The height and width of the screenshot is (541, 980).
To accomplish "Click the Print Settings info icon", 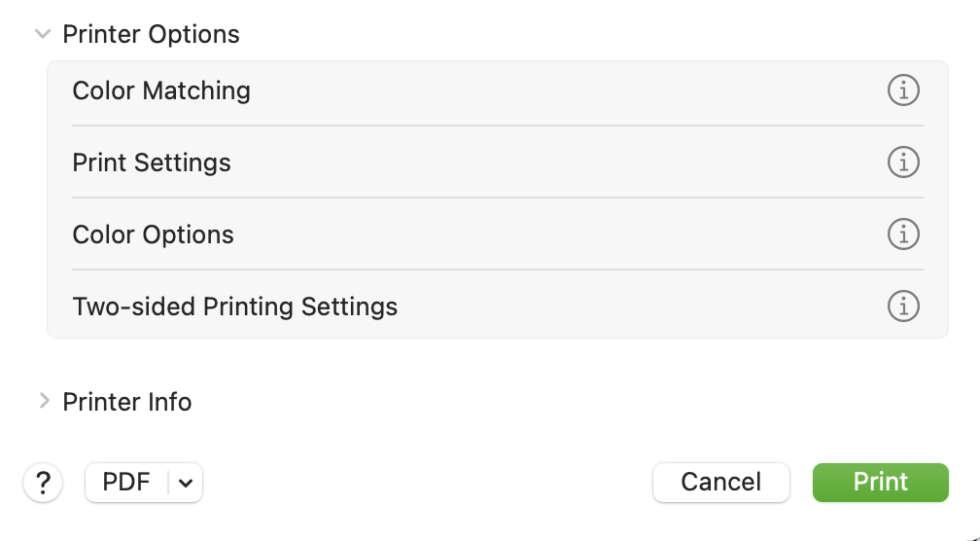I will tap(903, 162).
